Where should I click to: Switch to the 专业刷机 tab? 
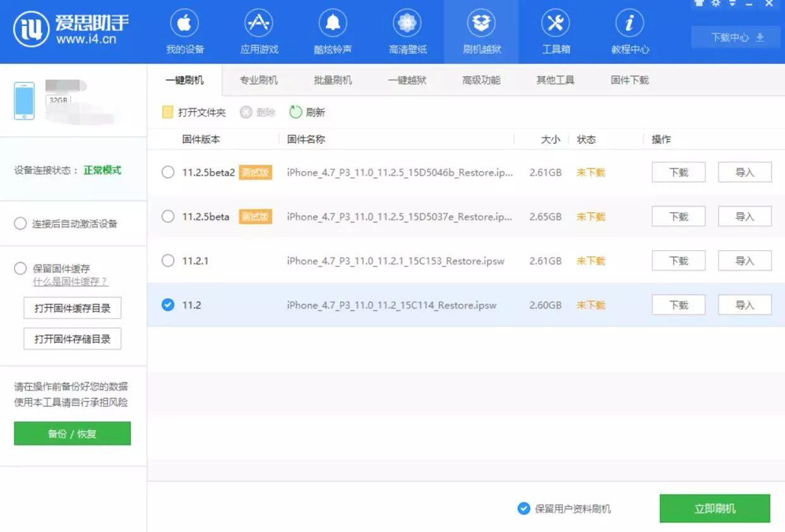[x=258, y=80]
